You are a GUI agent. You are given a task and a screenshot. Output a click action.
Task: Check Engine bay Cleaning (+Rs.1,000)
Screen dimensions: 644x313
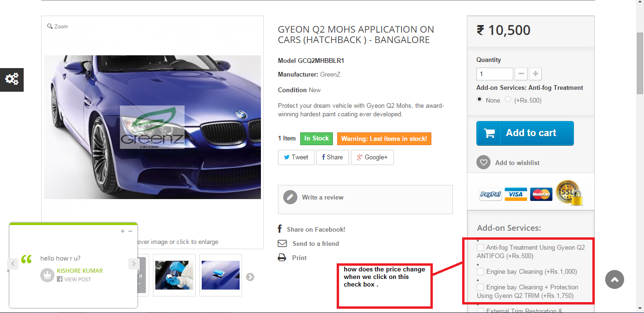pos(481,271)
